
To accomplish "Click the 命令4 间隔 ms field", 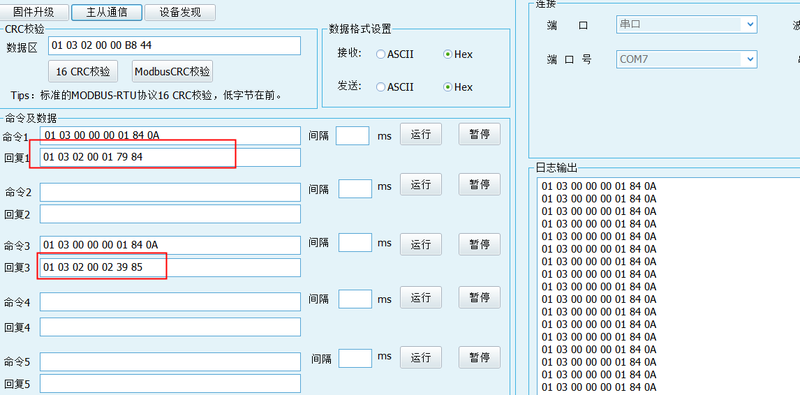I will [x=355, y=299].
